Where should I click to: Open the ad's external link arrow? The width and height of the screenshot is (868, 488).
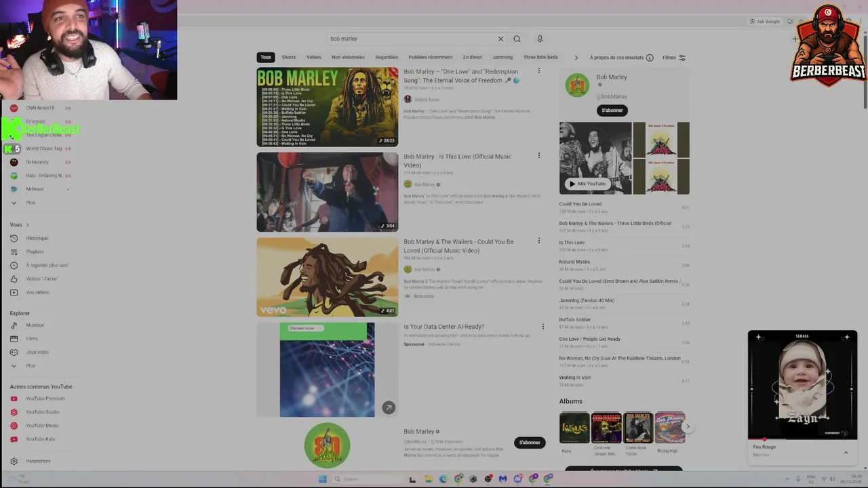389,407
